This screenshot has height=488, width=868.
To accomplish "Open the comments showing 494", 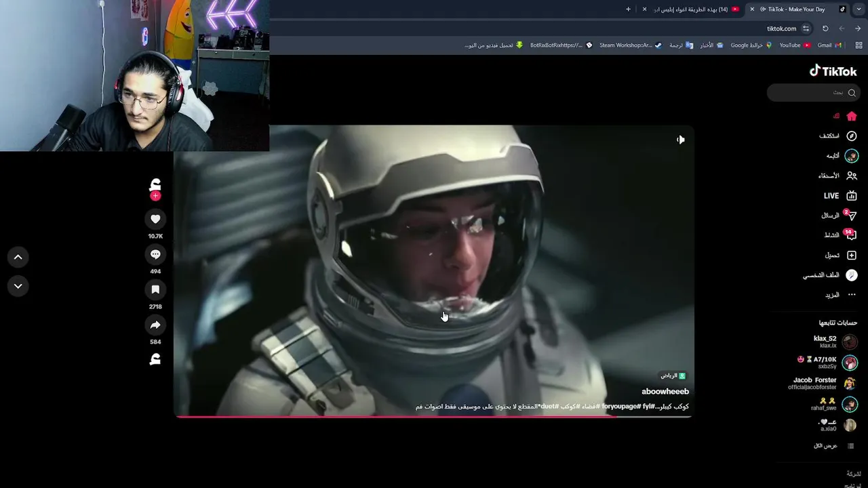I will pyautogui.click(x=155, y=254).
